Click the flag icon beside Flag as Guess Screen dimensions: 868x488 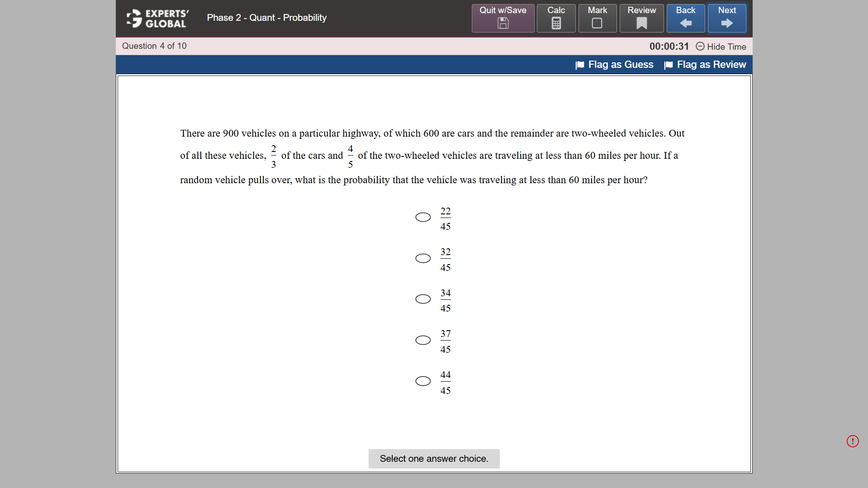[x=579, y=65]
